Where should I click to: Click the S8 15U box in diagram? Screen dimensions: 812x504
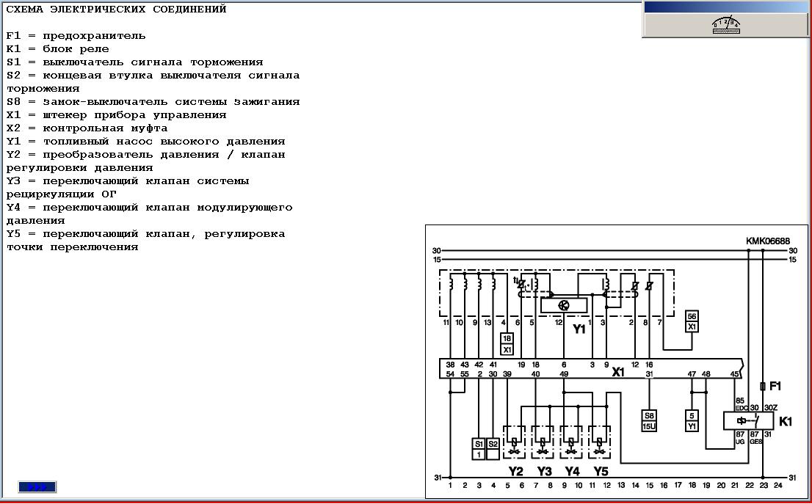point(649,421)
